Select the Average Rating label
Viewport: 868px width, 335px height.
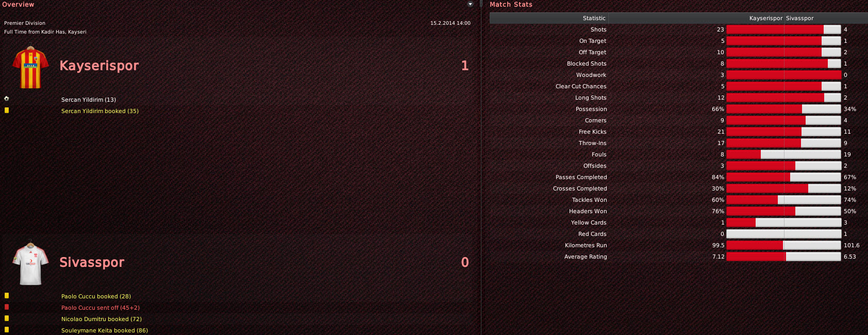point(586,257)
